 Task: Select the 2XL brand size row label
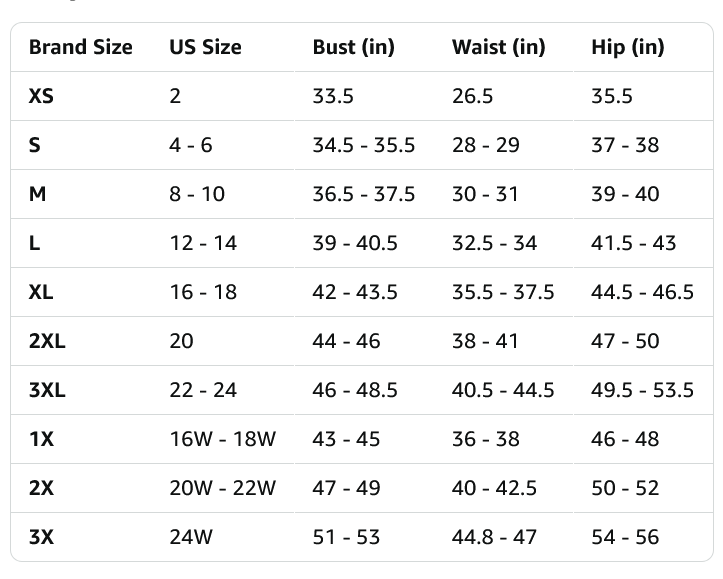click(x=47, y=341)
